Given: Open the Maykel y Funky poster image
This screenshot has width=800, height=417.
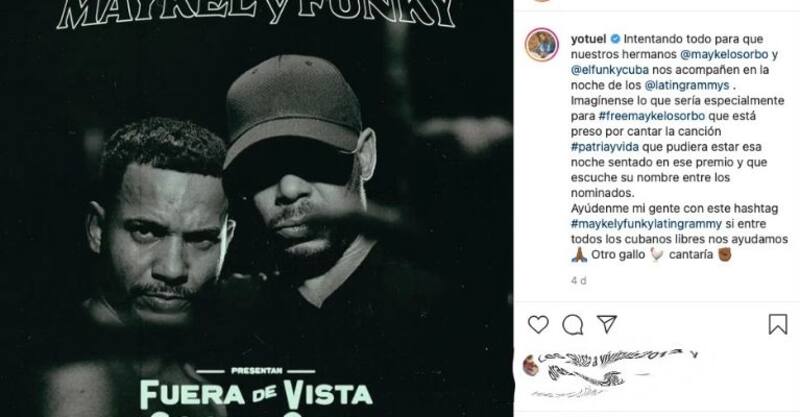Looking at the screenshot, I should click(257, 208).
